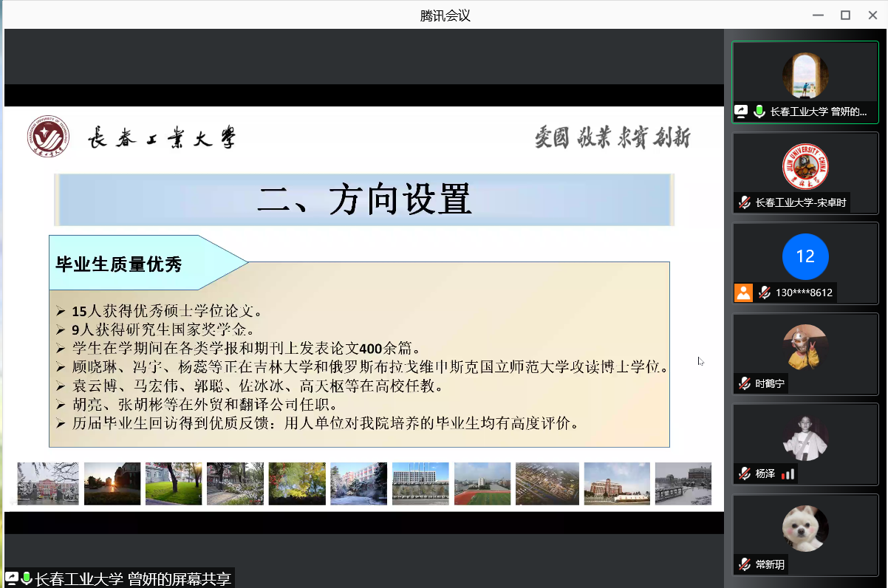Click the orange phone-user icon beside 130****8612
888x588 pixels.
(x=743, y=293)
